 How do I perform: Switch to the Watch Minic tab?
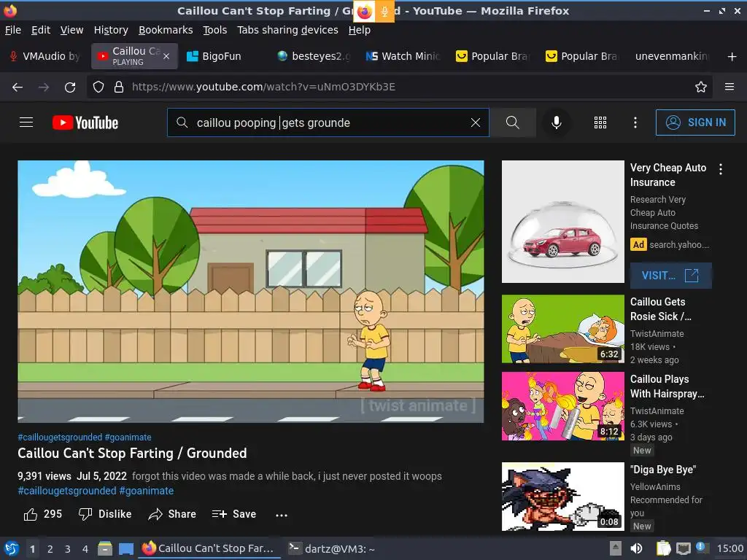click(x=404, y=56)
